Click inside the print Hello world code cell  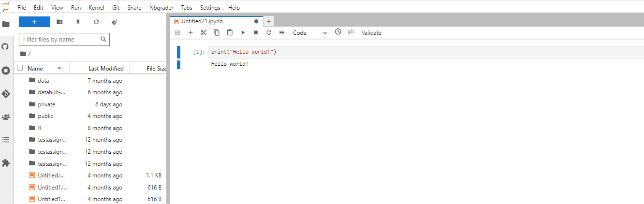click(x=425, y=52)
